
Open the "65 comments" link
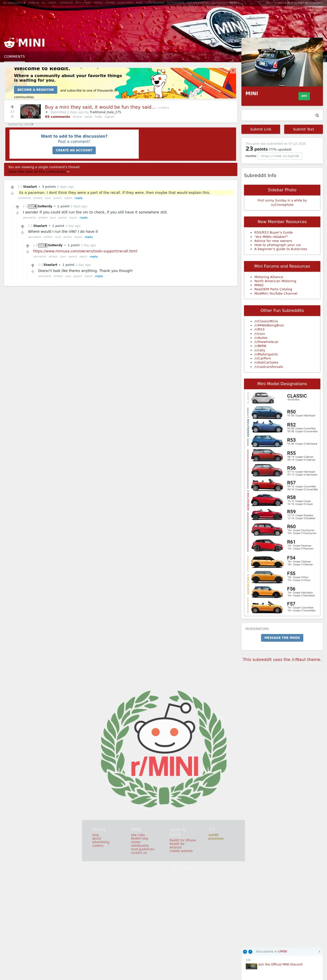click(x=58, y=117)
